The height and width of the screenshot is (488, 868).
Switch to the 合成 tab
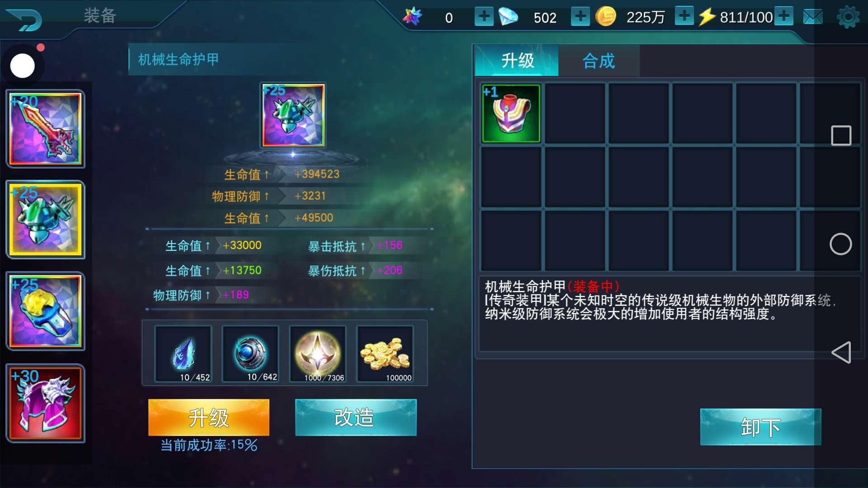coord(599,61)
